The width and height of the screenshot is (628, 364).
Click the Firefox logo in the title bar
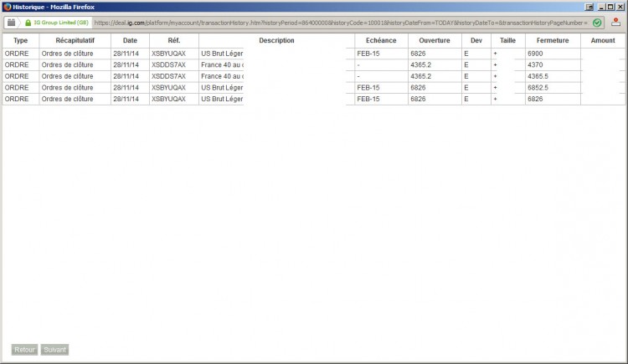pos(7,7)
